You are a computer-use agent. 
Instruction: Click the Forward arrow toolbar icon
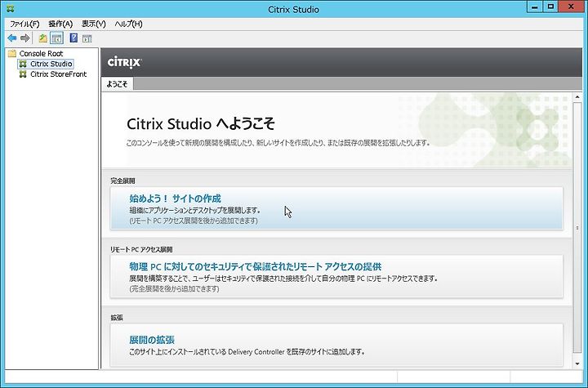coord(24,38)
